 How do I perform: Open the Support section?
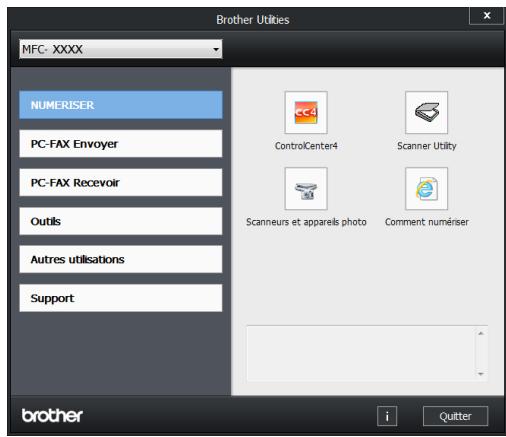121,298
